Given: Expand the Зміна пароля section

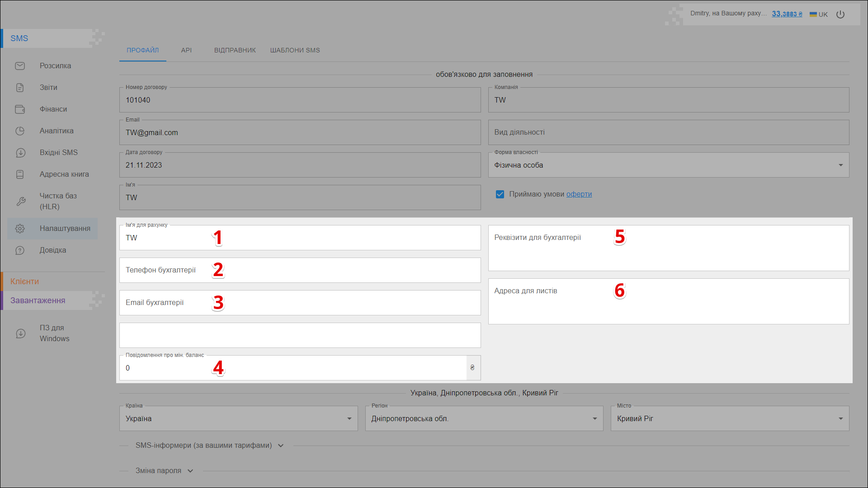Looking at the screenshot, I should tap(164, 471).
